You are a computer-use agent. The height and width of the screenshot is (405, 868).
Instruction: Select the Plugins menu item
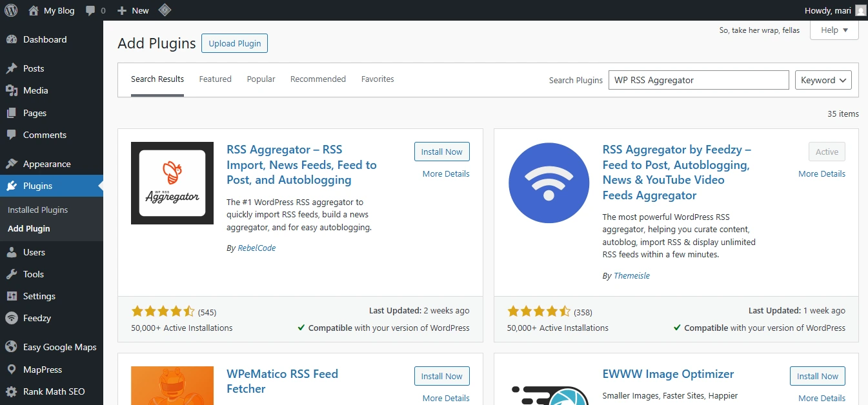pyautogui.click(x=52, y=186)
